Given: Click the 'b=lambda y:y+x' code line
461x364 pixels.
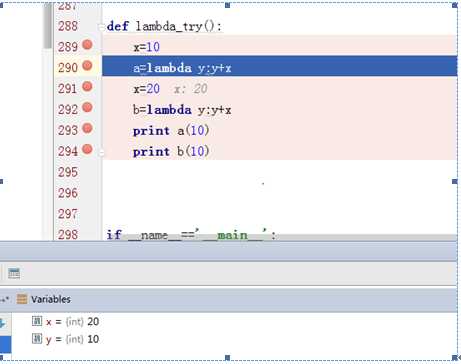Looking at the screenshot, I should [x=182, y=110].
